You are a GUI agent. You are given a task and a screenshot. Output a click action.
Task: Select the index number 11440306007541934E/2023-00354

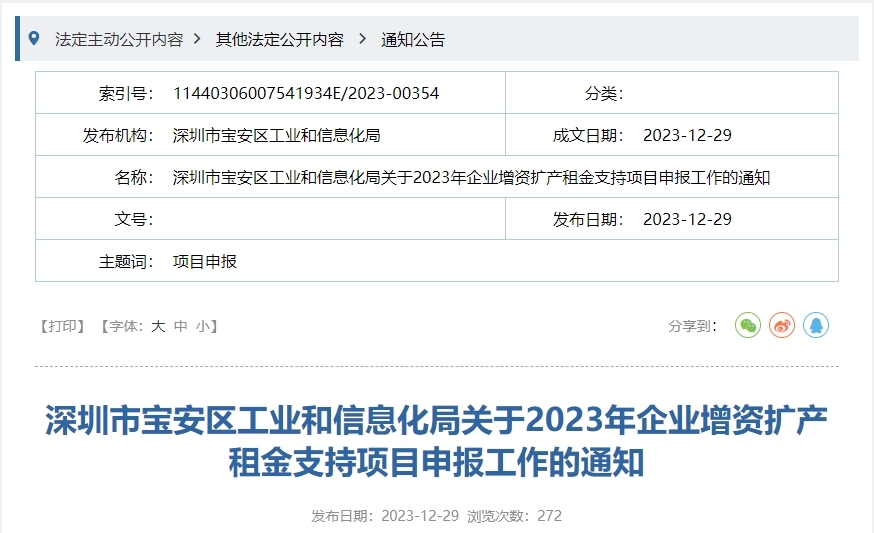click(306, 93)
